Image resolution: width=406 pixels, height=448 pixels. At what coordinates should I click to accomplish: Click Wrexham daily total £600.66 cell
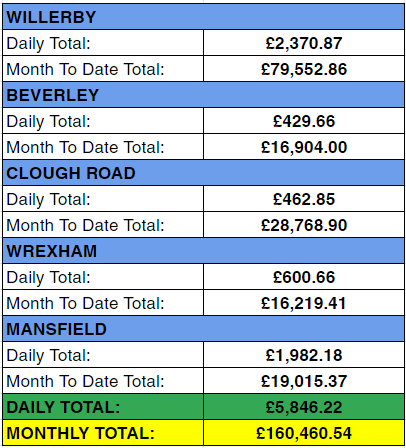(x=304, y=277)
